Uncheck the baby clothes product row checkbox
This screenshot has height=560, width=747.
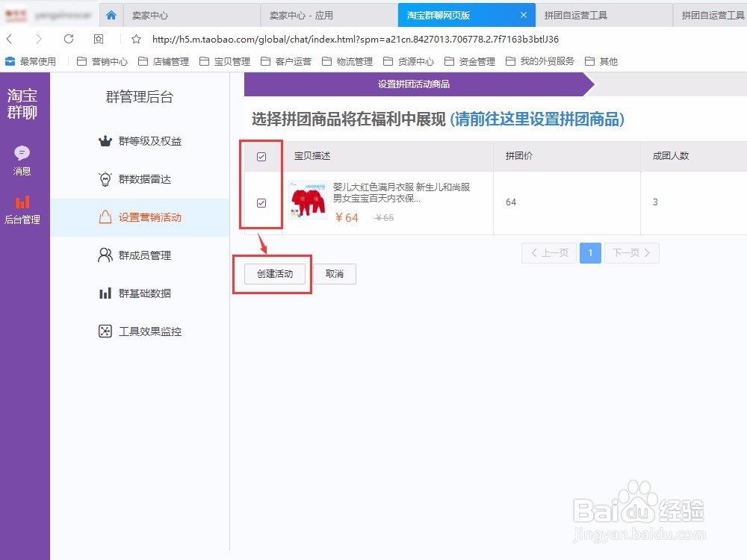[x=261, y=202]
